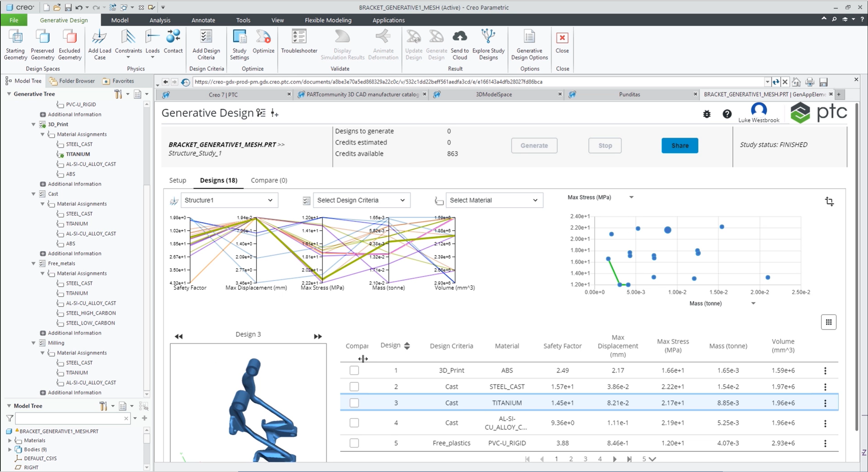The height and width of the screenshot is (472, 868).
Task: Click the Design 3 bracket thumbnail
Action: tap(248, 403)
